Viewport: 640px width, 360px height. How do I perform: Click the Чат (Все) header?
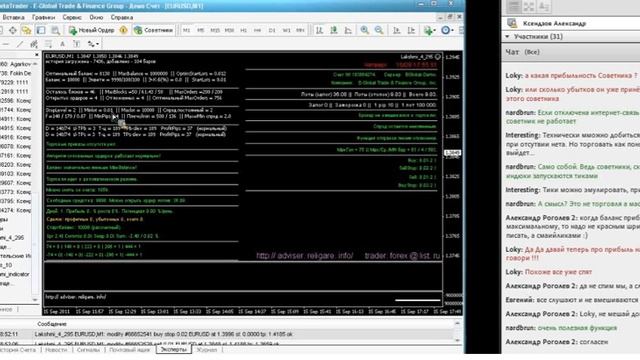coord(522,52)
